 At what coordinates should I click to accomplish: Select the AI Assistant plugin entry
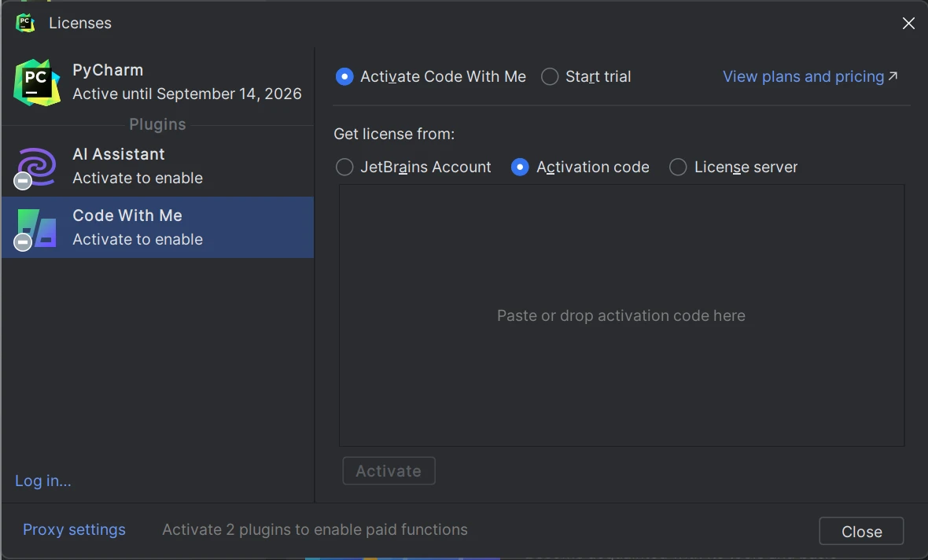click(157, 166)
